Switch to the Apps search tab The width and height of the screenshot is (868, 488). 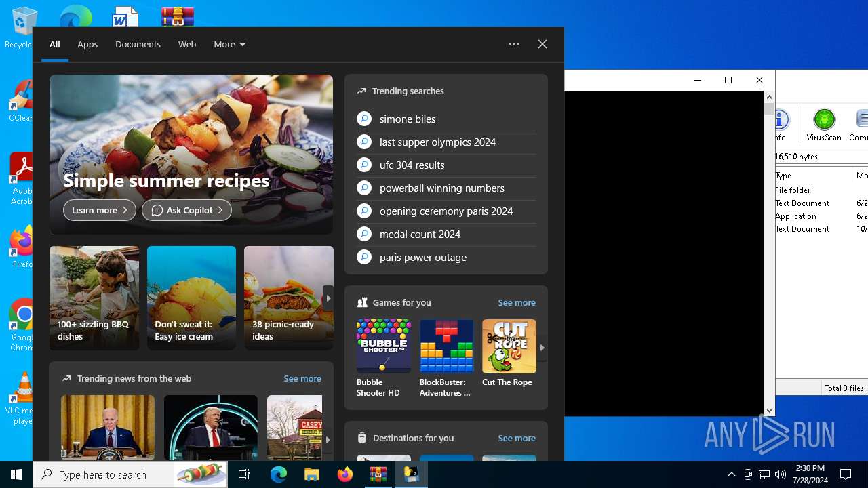[x=87, y=44]
